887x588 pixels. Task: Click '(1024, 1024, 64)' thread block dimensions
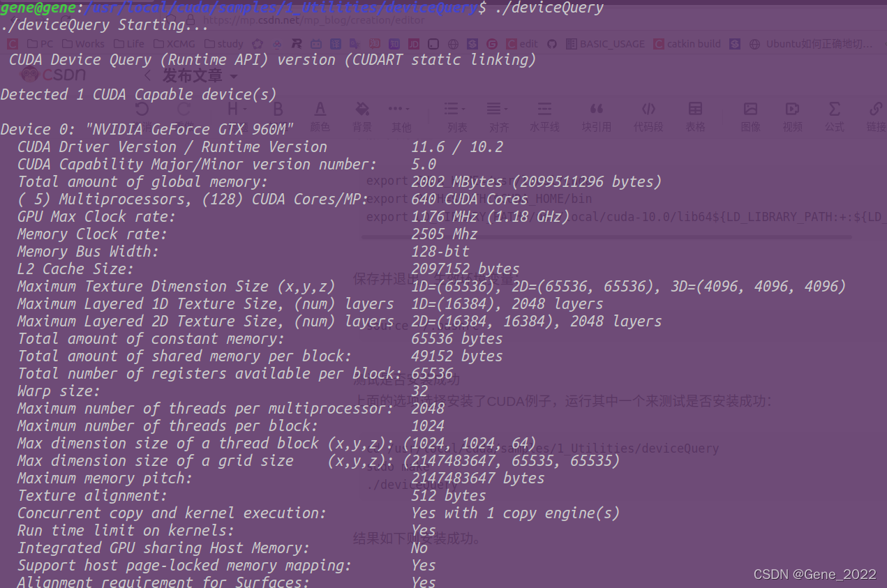pos(470,443)
